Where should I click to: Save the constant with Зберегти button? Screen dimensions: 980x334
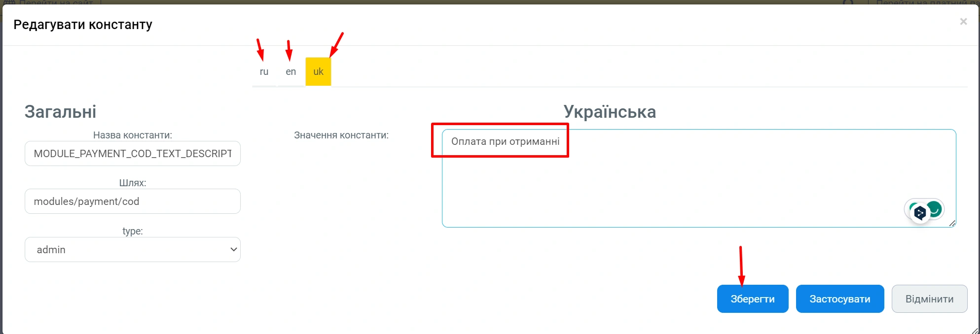(x=753, y=299)
